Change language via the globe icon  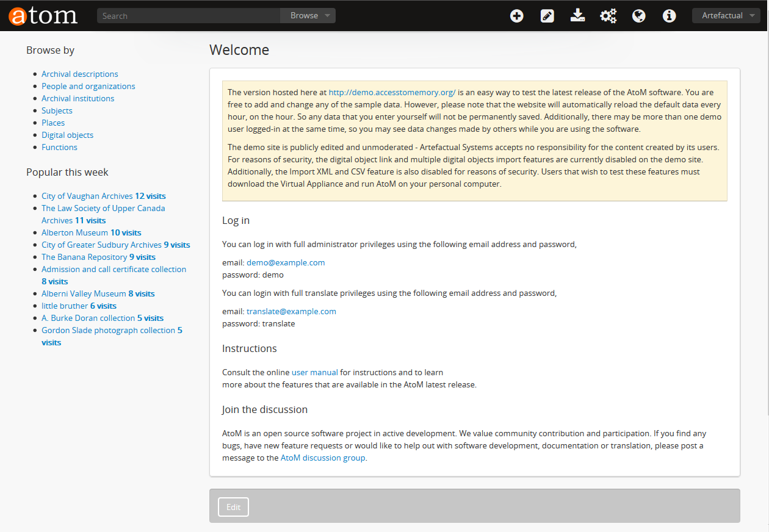[638, 16]
